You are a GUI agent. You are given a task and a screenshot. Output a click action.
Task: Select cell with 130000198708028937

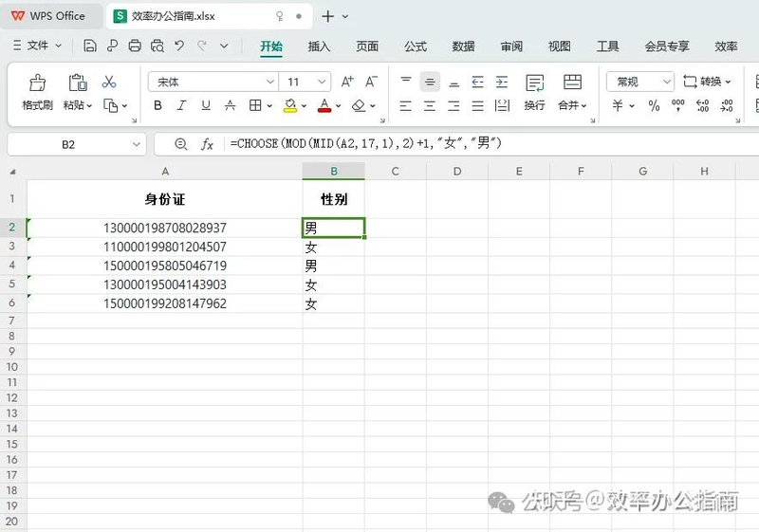pos(164,228)
